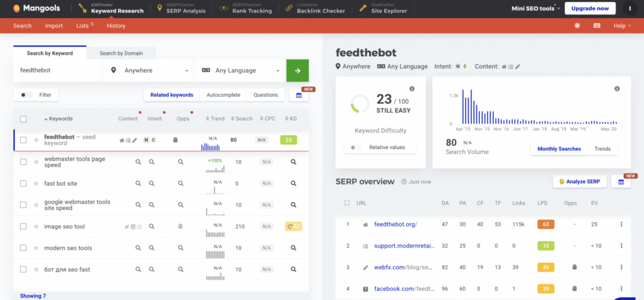Click the KD magnifier for modern seo tools
644x300 pixels.
(293, 248)
